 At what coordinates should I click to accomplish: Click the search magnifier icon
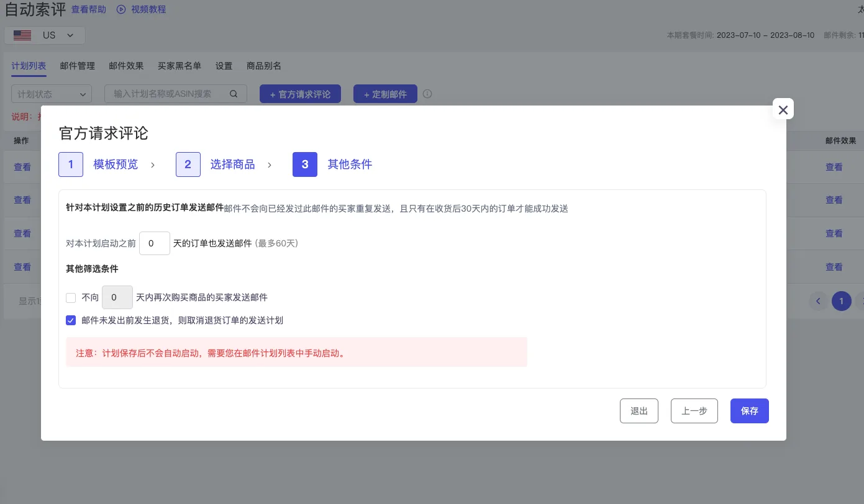[x=234, y=94]
